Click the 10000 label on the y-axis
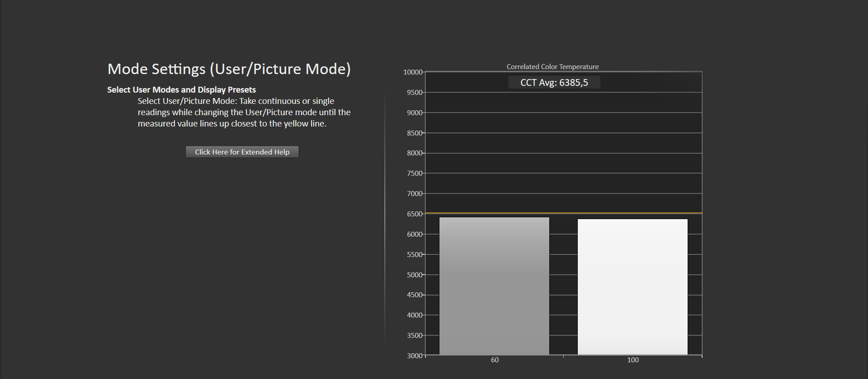 (x=413, y=72)
